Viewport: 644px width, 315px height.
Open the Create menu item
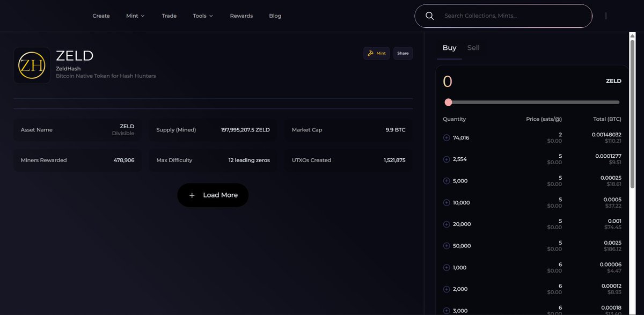(x=101, y=16)
